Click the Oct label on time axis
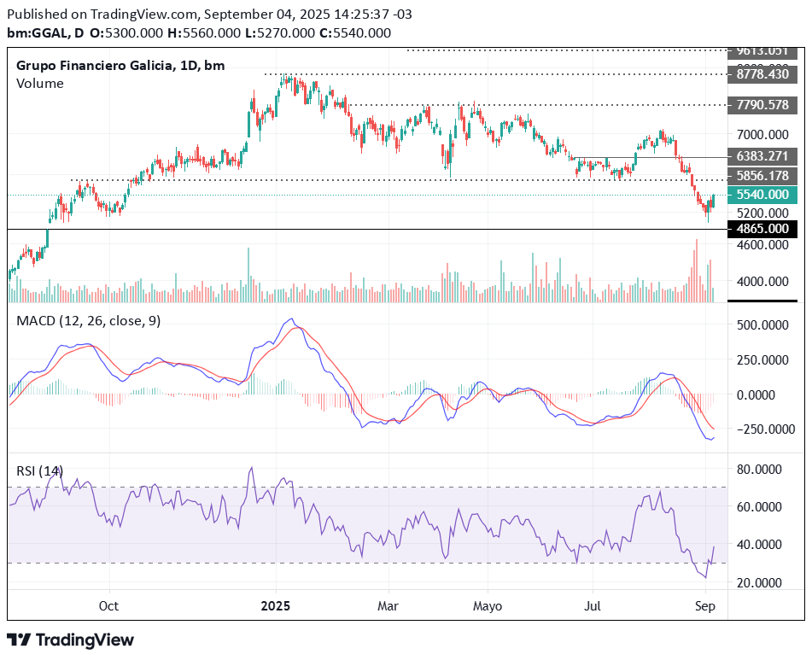This screenshot has height=660, width=812. point(108,606)
